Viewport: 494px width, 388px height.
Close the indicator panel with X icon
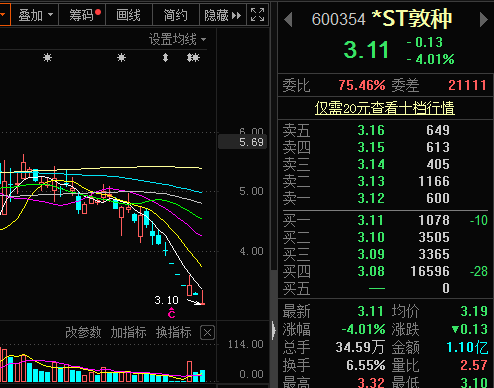[x=207, y=332]
